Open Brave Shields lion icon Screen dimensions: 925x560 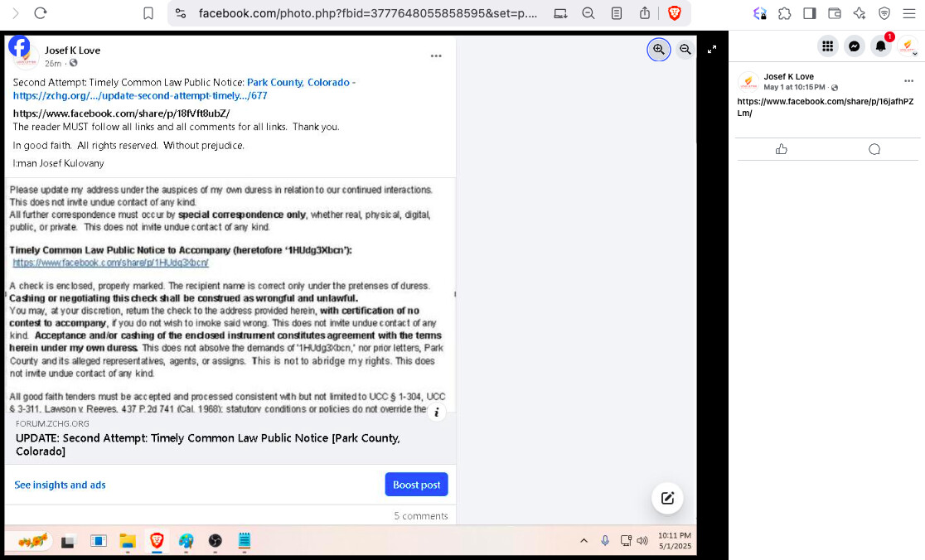pos(675,13)
